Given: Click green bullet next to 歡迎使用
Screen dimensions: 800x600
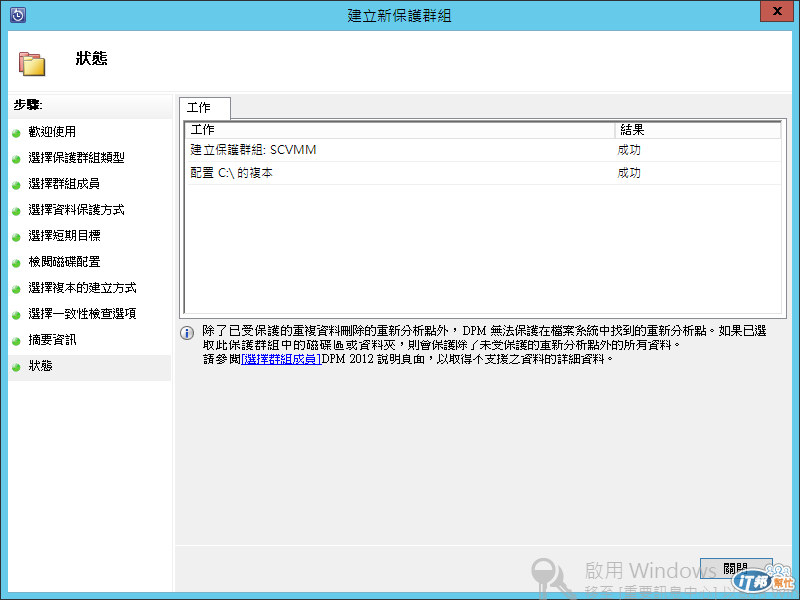Looking at the screenshot, I should [x=16, y=133].
